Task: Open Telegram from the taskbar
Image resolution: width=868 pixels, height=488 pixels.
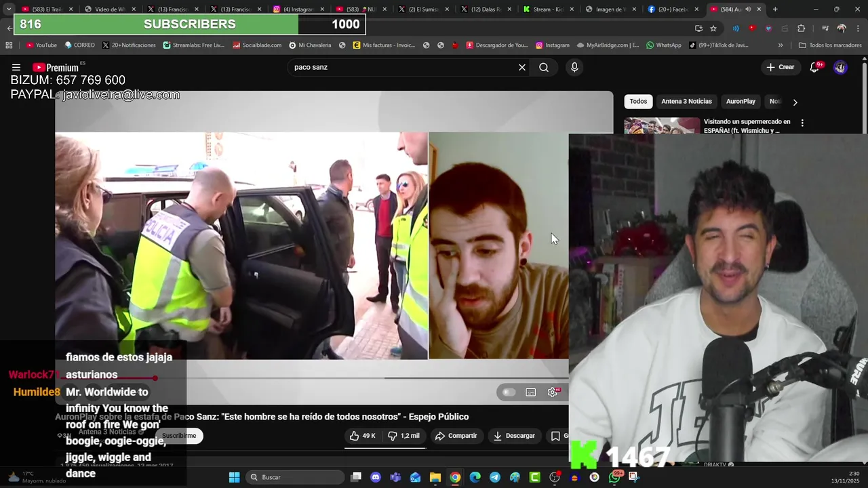Action: [x=495, y=477]
